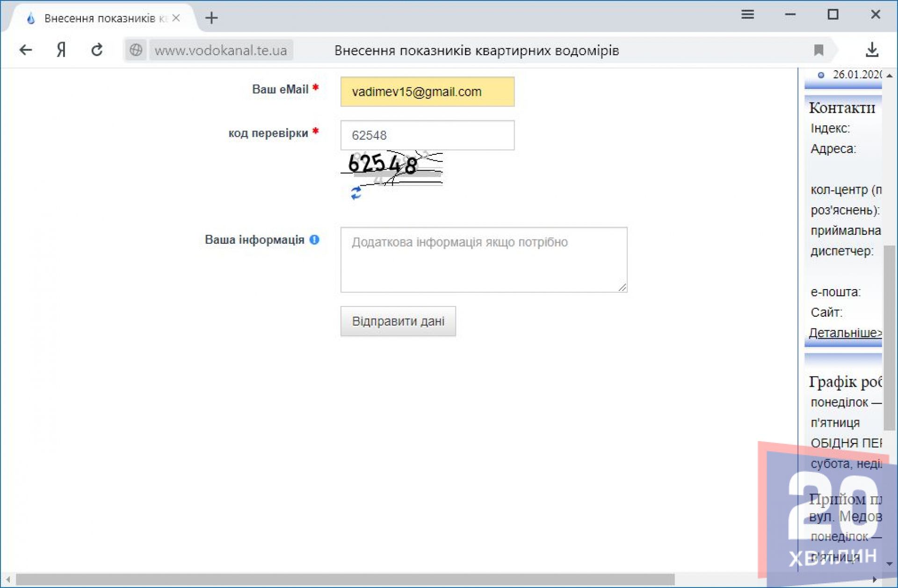This screenshot has width=898, height=588.
Task: Open a new tab with plus button
Action: tap(211, 18)
